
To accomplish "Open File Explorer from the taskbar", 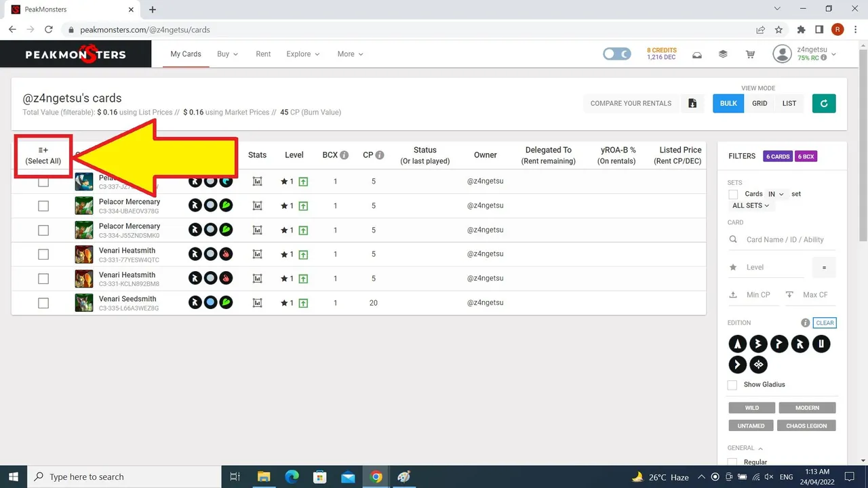I will point(263,476).
